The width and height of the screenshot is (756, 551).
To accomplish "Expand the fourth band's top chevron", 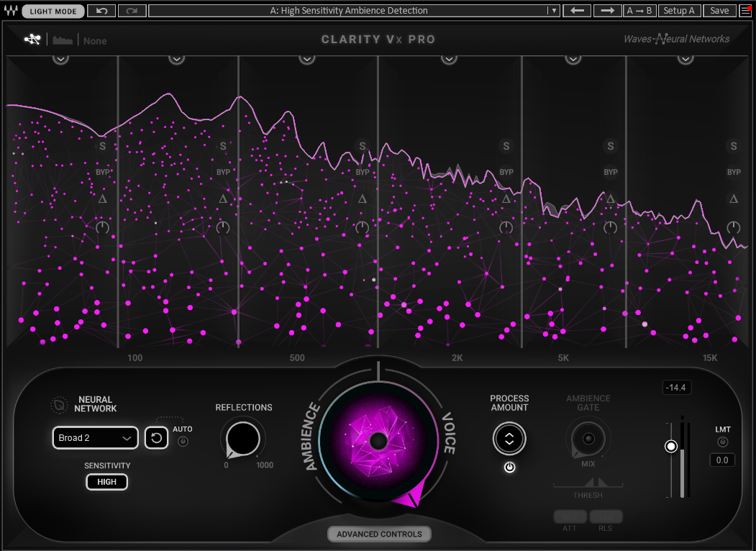I will [449, 59].
